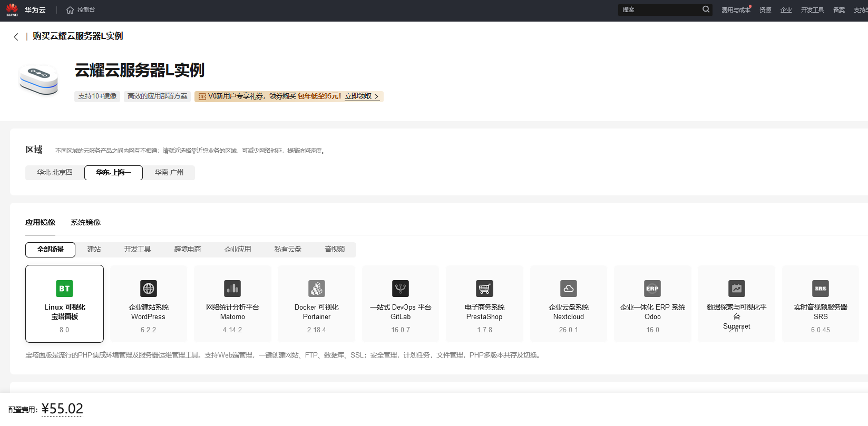Filter by 开发工具 scenario
Image resolution: width=868 pixels, height=426 pixels.
138,250
